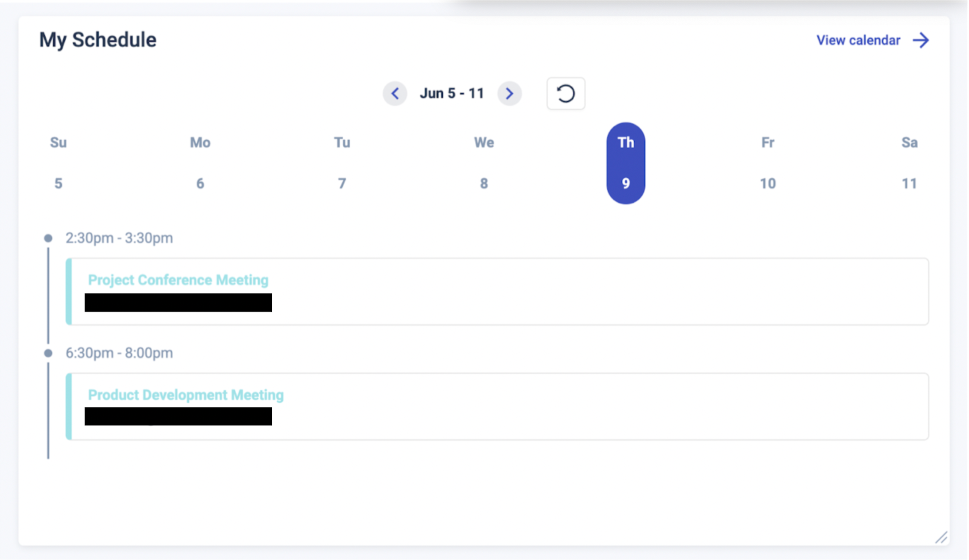Click the arrow icon beside View calendar
Screen dimensions: 969x560
921,41
